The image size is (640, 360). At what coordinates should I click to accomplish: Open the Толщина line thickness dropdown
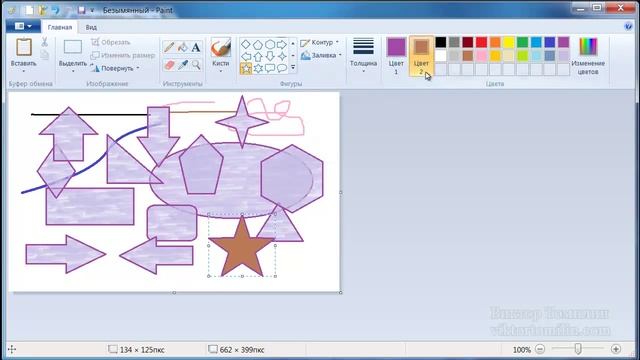tap(363, 56)
